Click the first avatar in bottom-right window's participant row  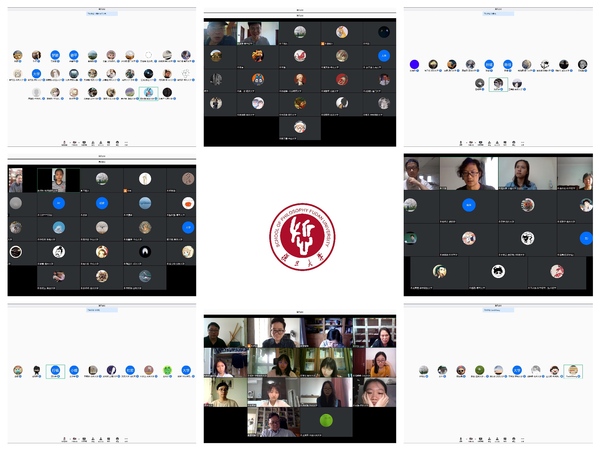tap(423, 370)
